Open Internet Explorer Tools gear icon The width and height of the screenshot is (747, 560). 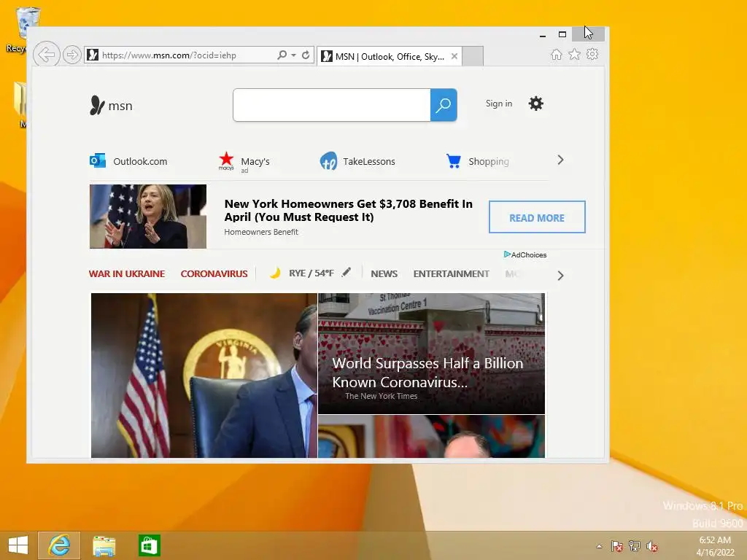click(592, 54)
